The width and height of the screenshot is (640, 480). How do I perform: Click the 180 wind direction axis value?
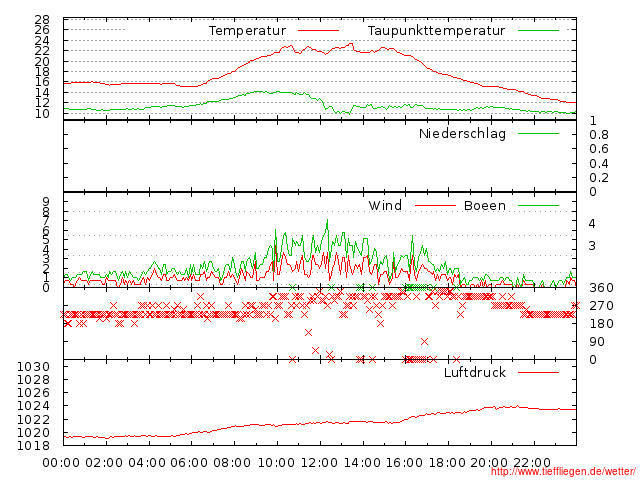(601, 324)
